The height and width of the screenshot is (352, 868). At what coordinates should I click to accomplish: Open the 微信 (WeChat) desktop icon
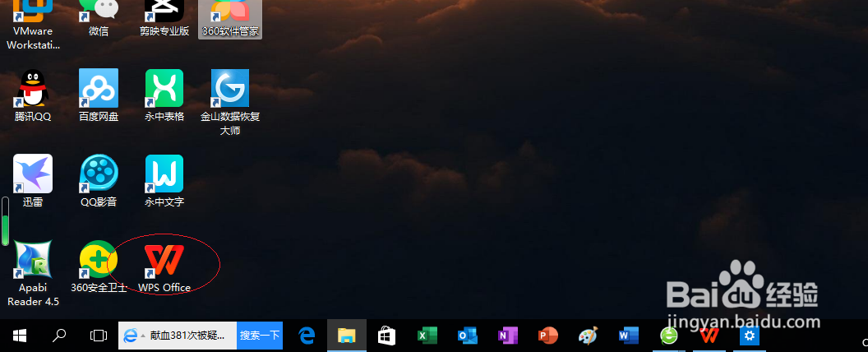(99, 20)
